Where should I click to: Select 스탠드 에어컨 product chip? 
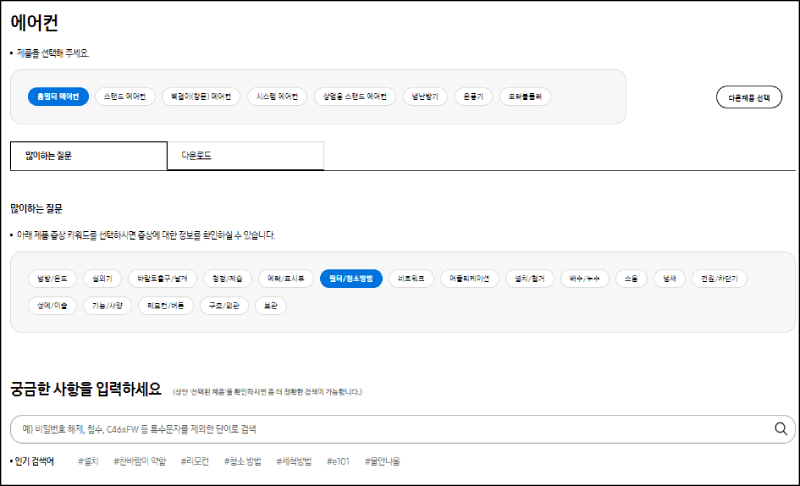(125, 96)
